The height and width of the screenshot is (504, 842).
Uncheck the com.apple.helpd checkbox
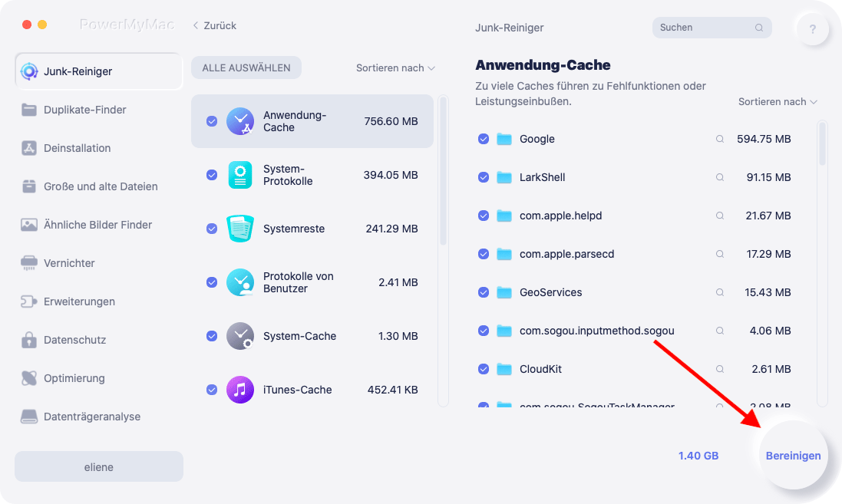(x=484, y=216)
